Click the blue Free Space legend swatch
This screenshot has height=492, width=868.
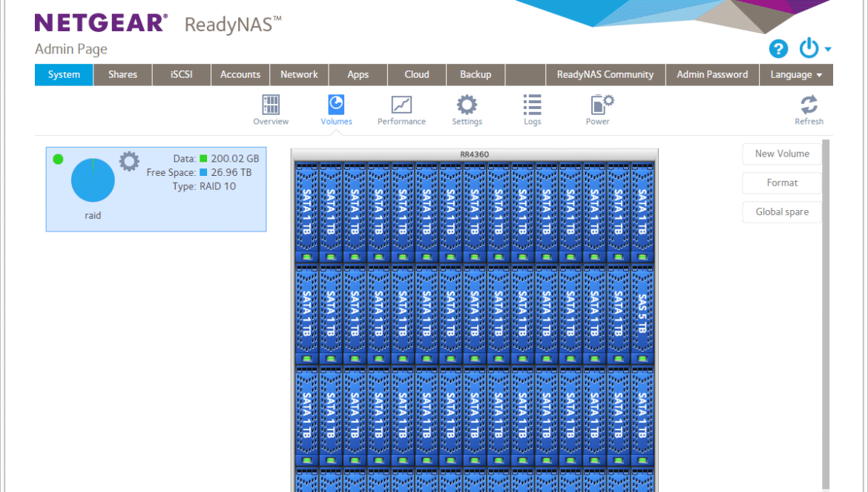[203, 173]
